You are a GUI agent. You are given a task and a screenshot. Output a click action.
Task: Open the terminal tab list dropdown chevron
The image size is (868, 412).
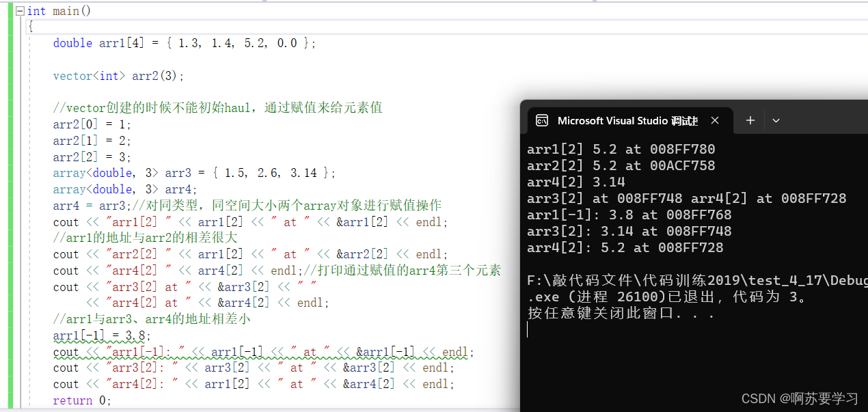(775, 120)
